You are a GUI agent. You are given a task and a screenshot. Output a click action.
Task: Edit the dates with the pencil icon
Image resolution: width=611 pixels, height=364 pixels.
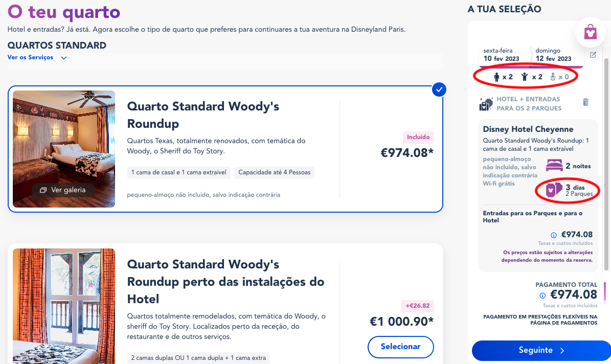pyautogui.click(x=593, y=55)
